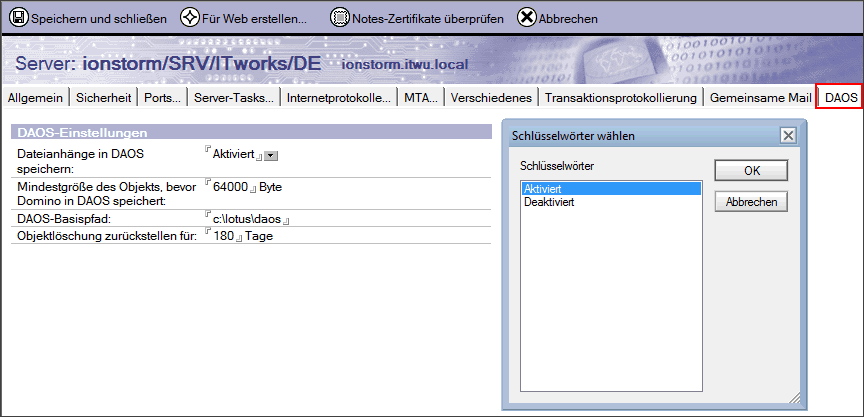Viewport: 864px width, 417px height.
Task: Close the Schlüsselwörter wählen dialog
Action: coord(788,136)
